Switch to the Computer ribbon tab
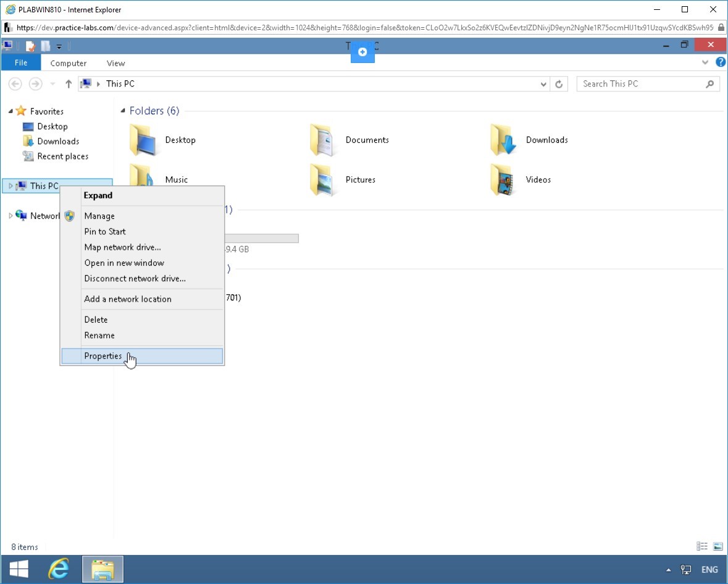 tap(69, 63)
